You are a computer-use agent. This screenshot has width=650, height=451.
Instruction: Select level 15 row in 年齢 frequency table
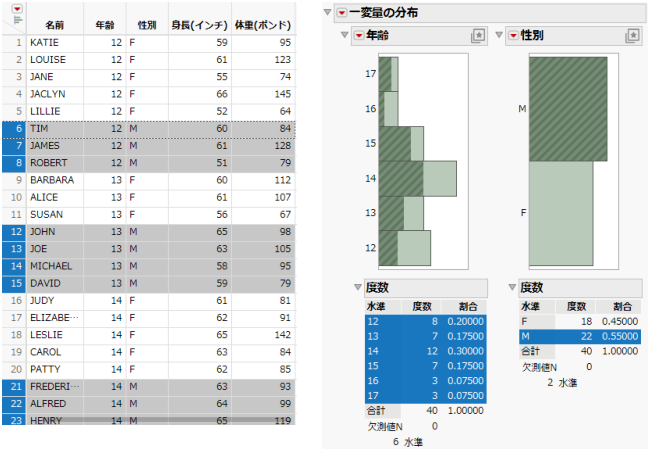pyautogui.click(x=425, y=366)
